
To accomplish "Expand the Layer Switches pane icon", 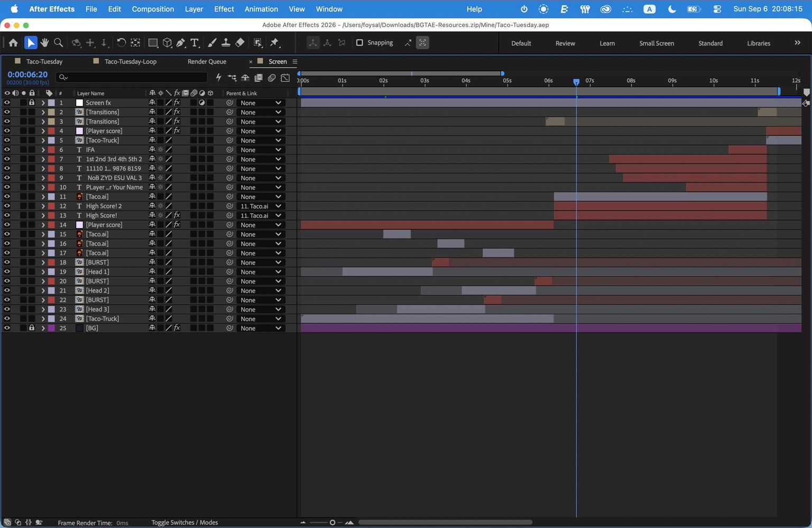I will [7, 522].
